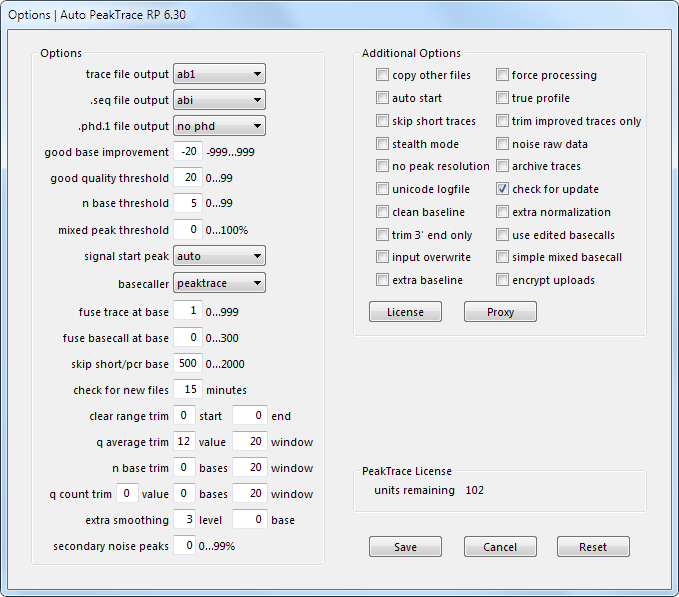This screenshot has height=597, width=679.
Task: Toggle trim 3' end only checkbox
Action: [382, 234]
